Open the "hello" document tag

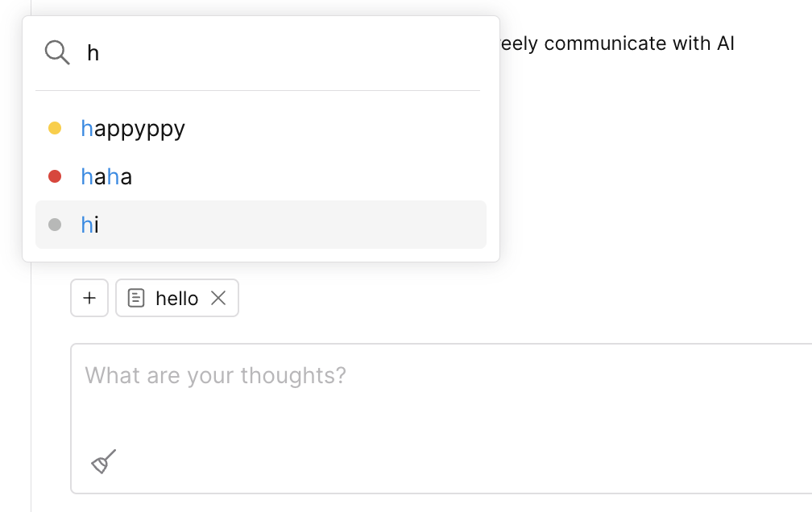click(176, 299)
